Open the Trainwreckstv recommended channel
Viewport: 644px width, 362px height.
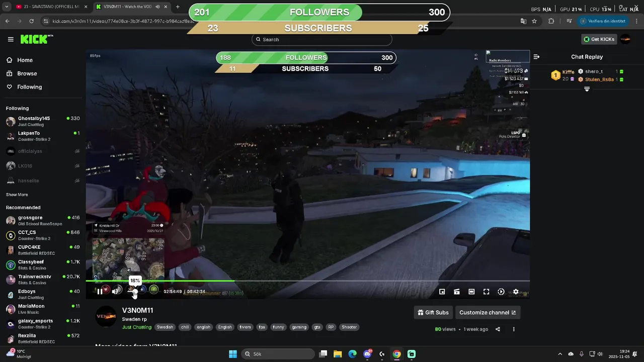click(43, 280)
